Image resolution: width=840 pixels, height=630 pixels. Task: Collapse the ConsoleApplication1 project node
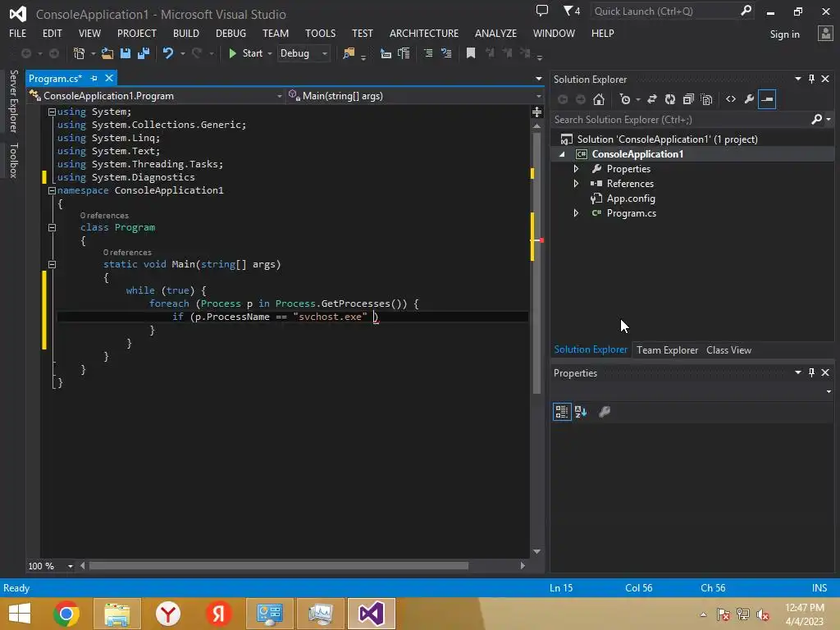click(562, 154)
